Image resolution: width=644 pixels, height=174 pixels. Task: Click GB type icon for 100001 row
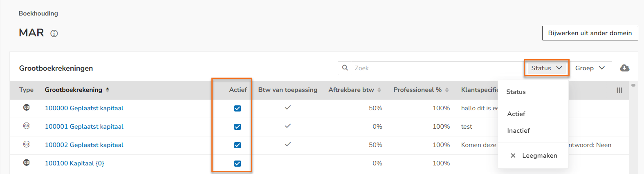[27, 126]
